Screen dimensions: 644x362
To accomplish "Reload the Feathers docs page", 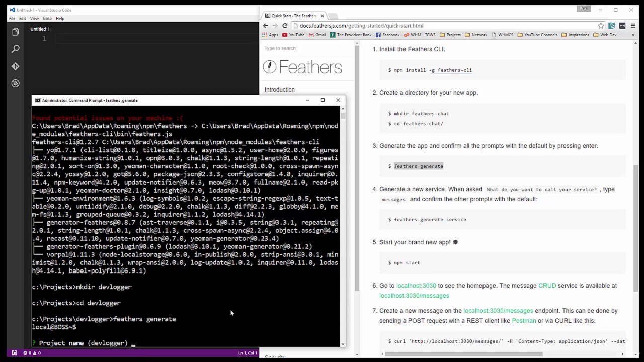I will 285,26.
